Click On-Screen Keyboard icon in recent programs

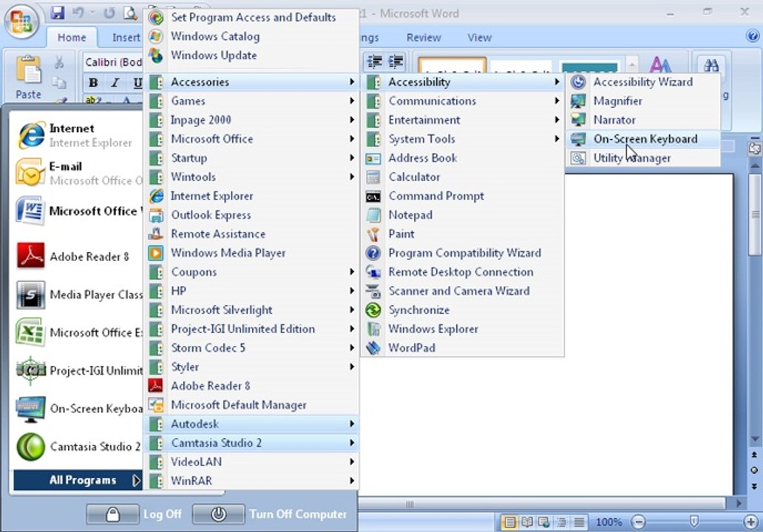click(x=30, y=409)
